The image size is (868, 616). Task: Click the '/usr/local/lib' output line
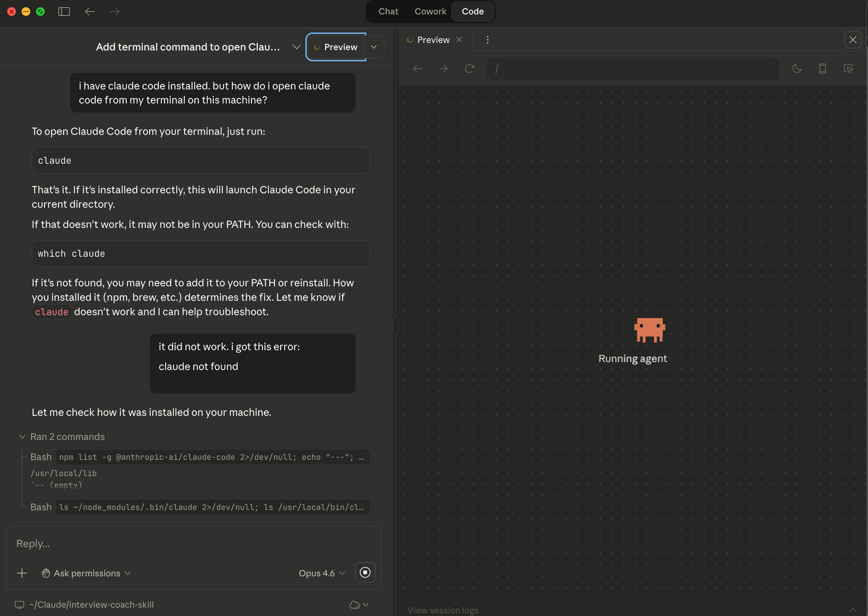click(x=64, y=474)
